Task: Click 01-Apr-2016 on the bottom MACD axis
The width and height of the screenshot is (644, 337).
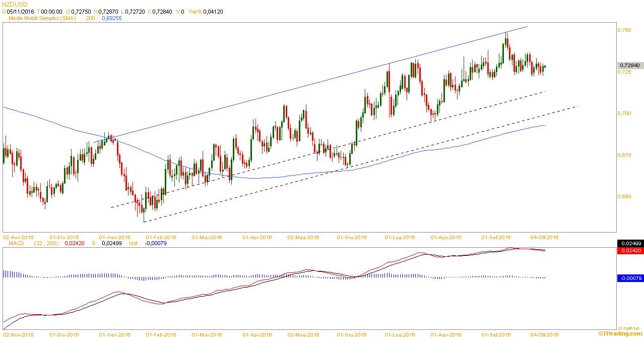Action: [x=257, y=334]
